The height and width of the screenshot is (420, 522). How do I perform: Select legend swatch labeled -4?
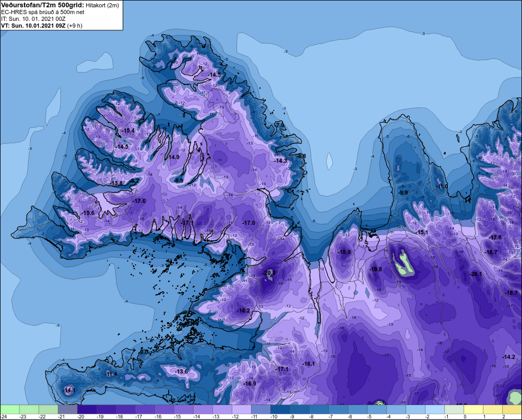click(396, 409)
